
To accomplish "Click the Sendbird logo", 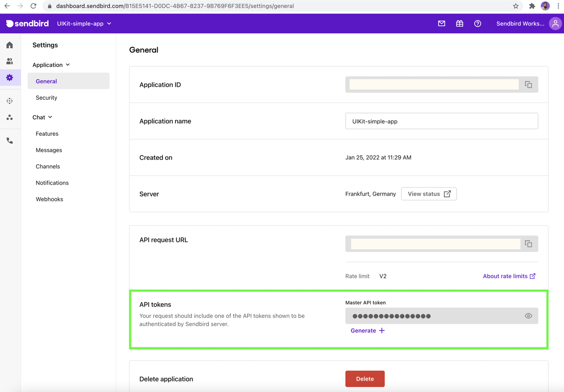I will tap(28, 23).
